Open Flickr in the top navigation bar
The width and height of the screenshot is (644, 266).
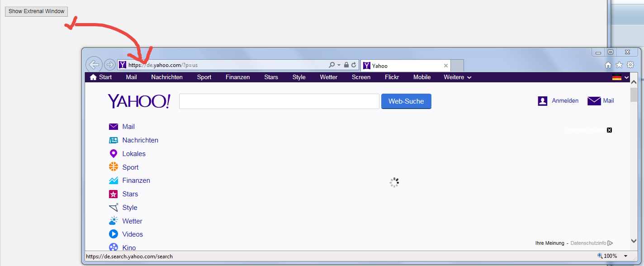pyautogui.click(x=392, y=77)
